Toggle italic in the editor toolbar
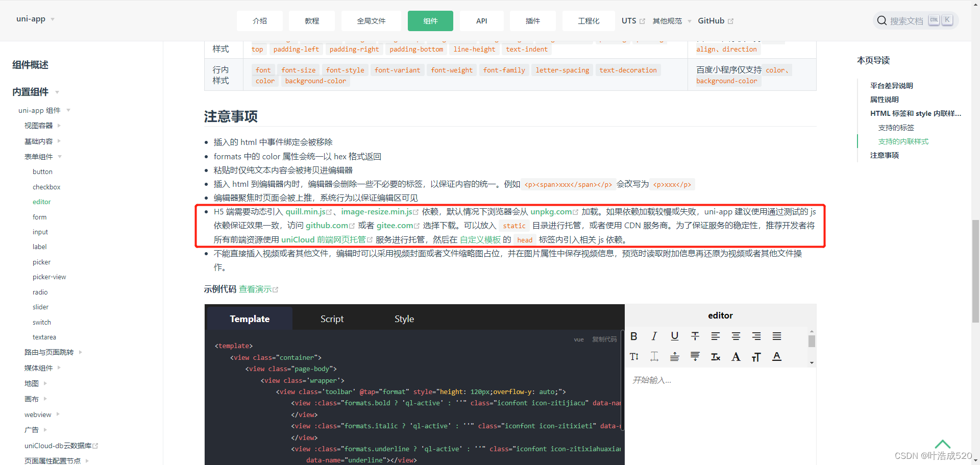Image resolution: width=980 pixels, height=465 pixels. [x=654, y=336]
